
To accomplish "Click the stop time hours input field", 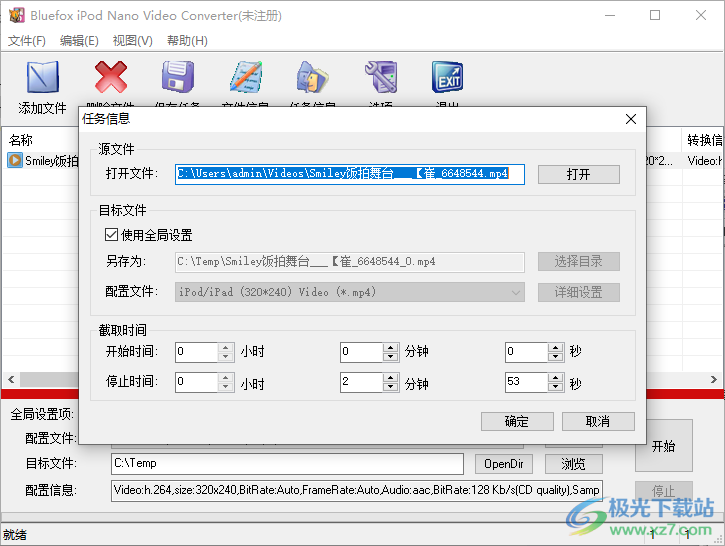I will pos(196,382).
